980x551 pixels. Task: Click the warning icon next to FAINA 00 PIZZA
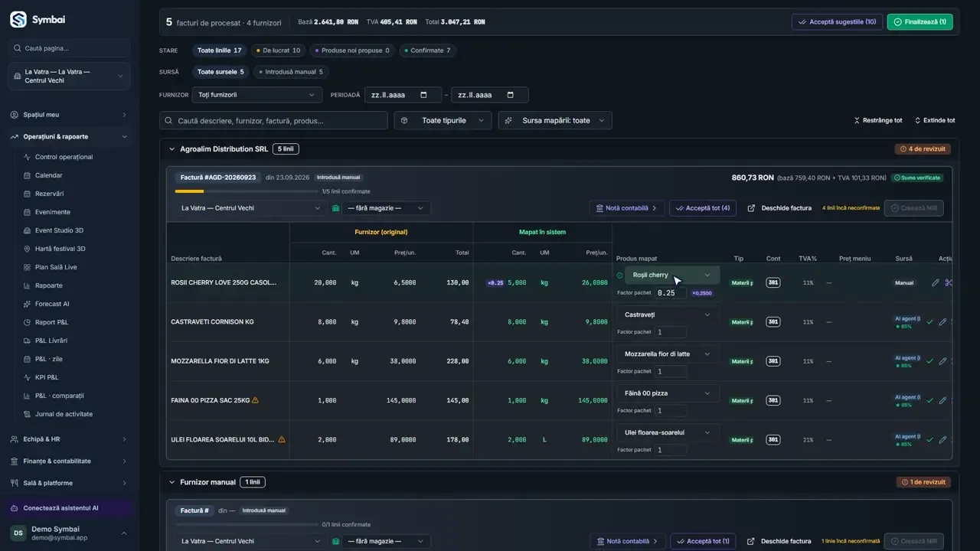(x=255, y=400)
